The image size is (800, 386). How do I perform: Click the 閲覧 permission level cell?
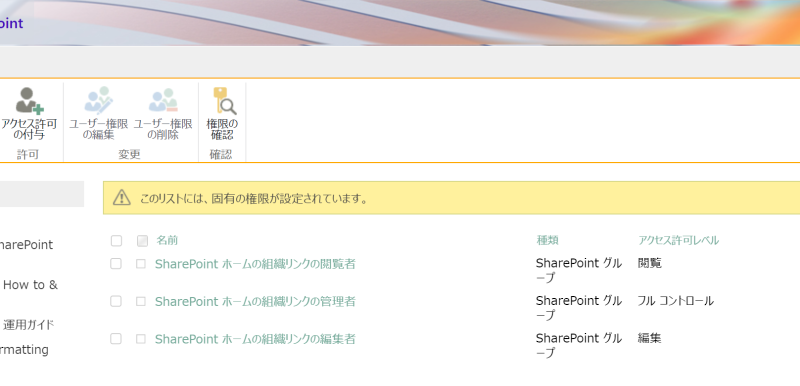(x=649, y=263)
